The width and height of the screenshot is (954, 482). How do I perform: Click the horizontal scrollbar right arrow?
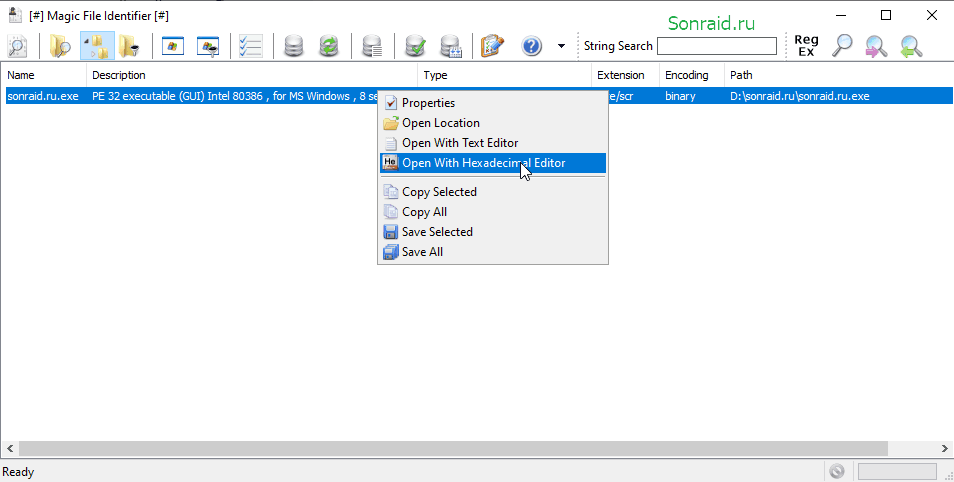(944, 449)
